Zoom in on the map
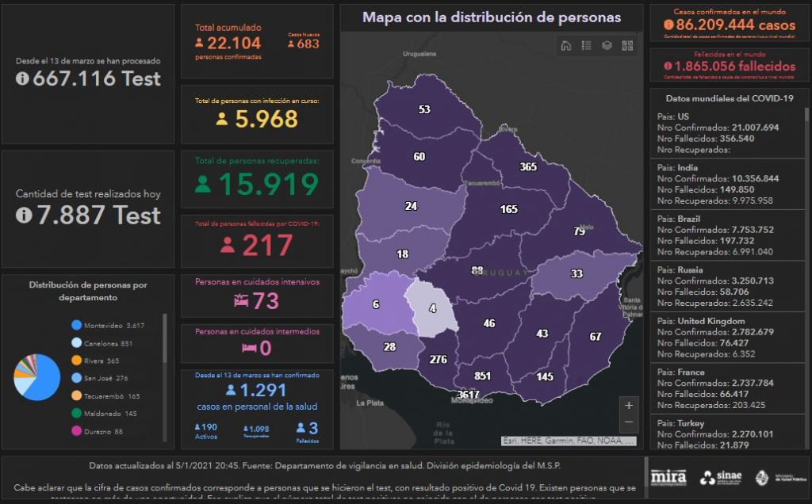Screen dimensions: 812x504 point(629,405)
